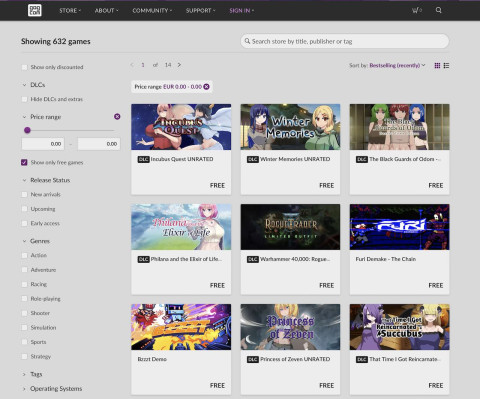Expand the Tags section
Viewport: 480px width, 399px height.
click(32, 374)
